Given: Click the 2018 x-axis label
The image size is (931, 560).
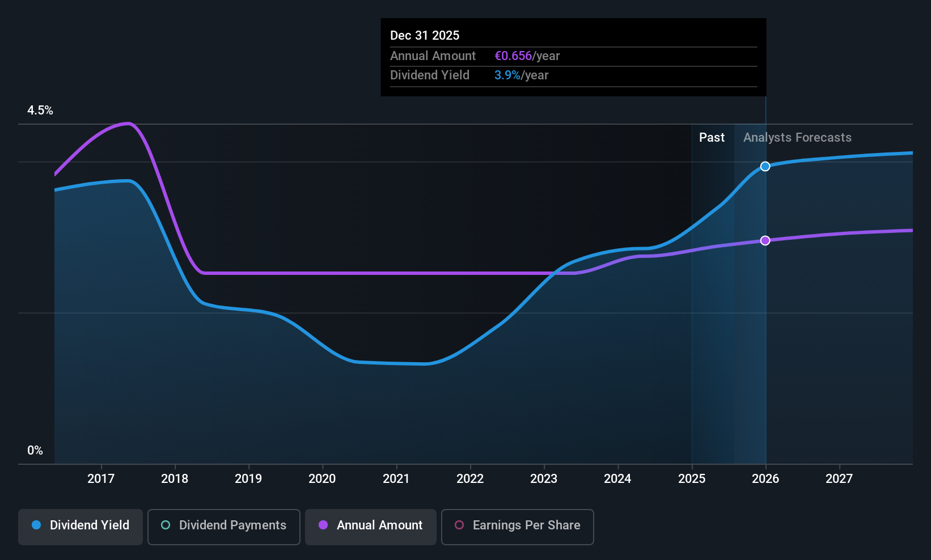Looking at the screenshot, I should point(175,478).
